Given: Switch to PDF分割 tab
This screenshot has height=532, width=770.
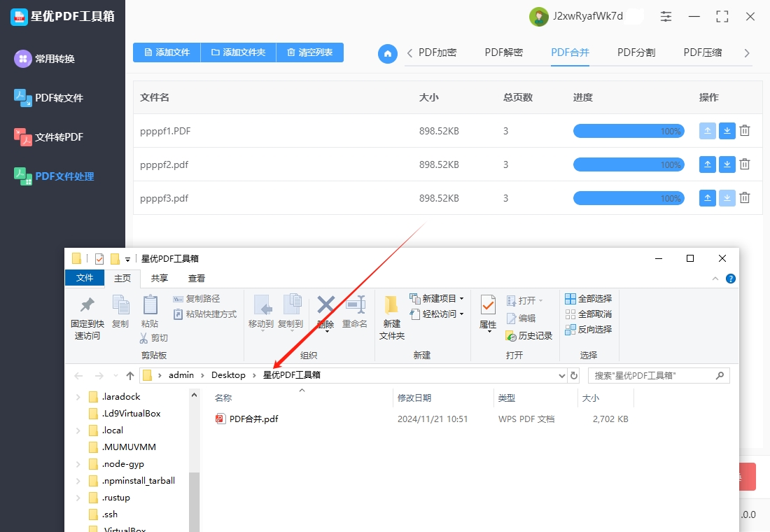Looking at the screenshot, I should [x=636, y=52].
